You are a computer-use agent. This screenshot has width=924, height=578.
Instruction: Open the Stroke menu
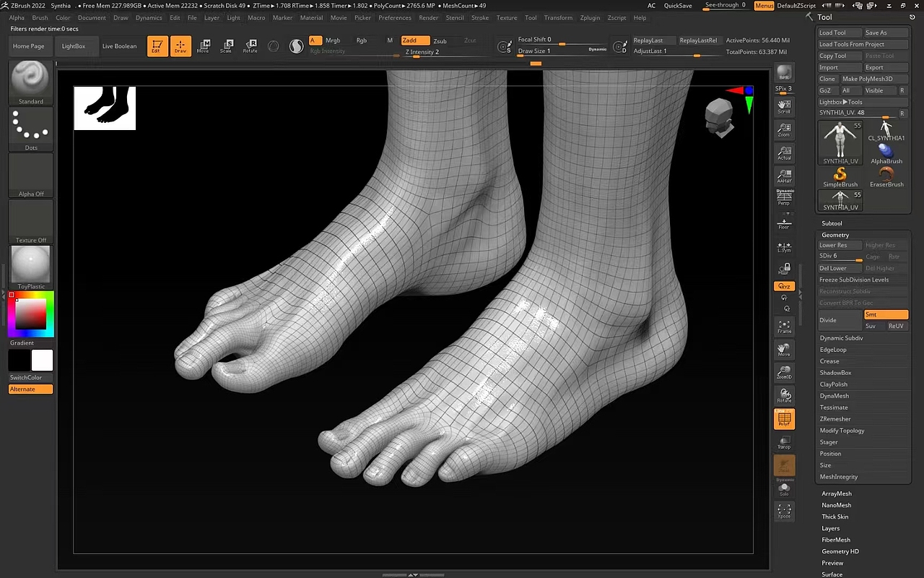click(480, 17)
